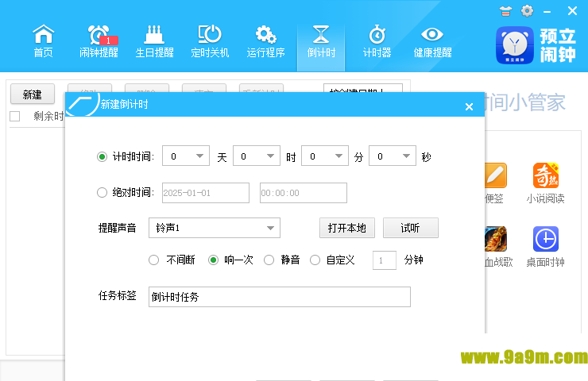The image size is (588, 381).
Task: Expand the 时 hours dropdown
Action: point(257,156)
